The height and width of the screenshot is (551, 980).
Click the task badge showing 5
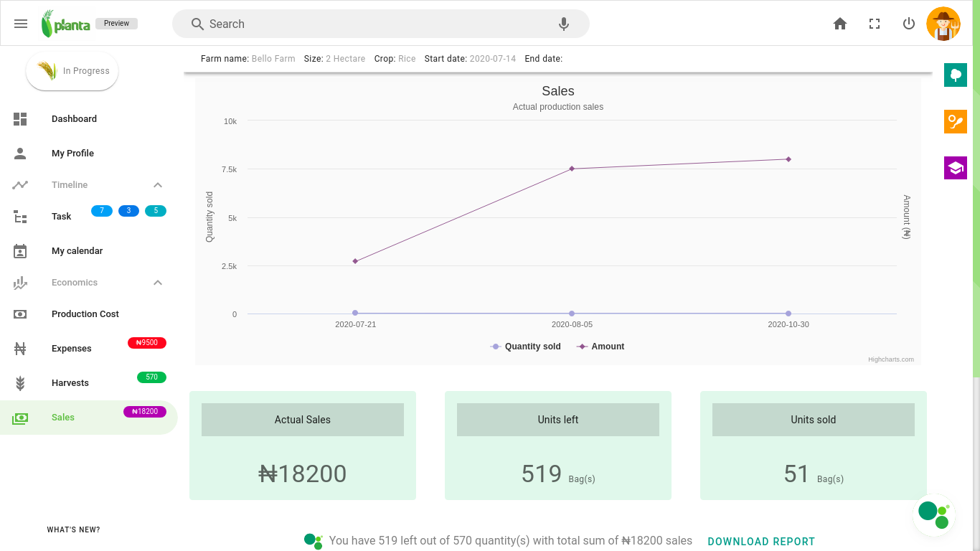(156, 211)
